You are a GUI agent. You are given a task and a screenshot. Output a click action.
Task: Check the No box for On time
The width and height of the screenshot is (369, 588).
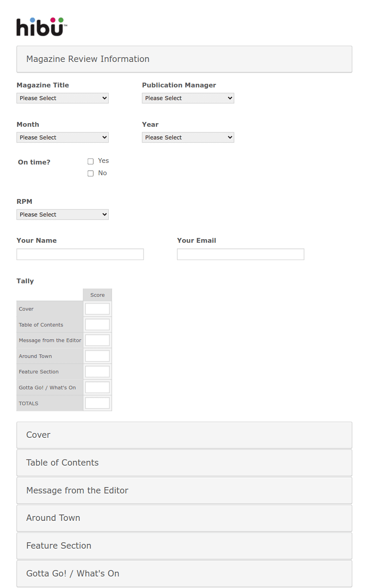pyautogui.click(x=90, y=173)
